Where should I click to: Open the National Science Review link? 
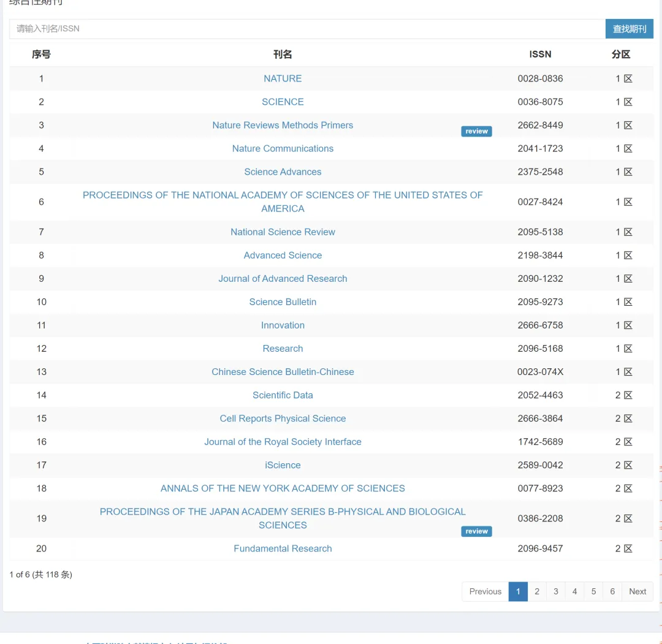[283, 232]
